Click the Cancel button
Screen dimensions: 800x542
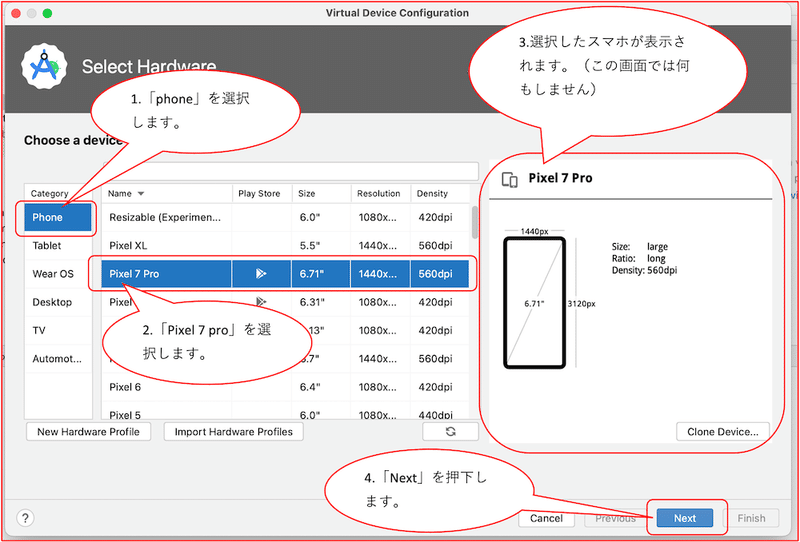click(x=546, y=519)
